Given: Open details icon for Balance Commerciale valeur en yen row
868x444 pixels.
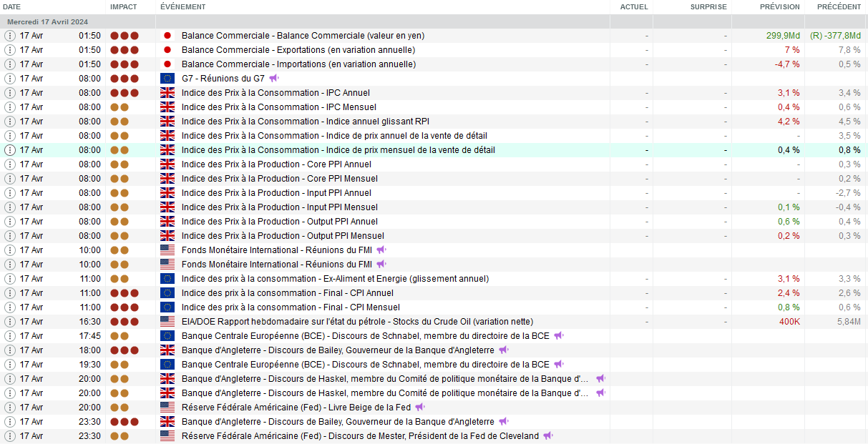Looking at the screenshot, I should [10, 36].
